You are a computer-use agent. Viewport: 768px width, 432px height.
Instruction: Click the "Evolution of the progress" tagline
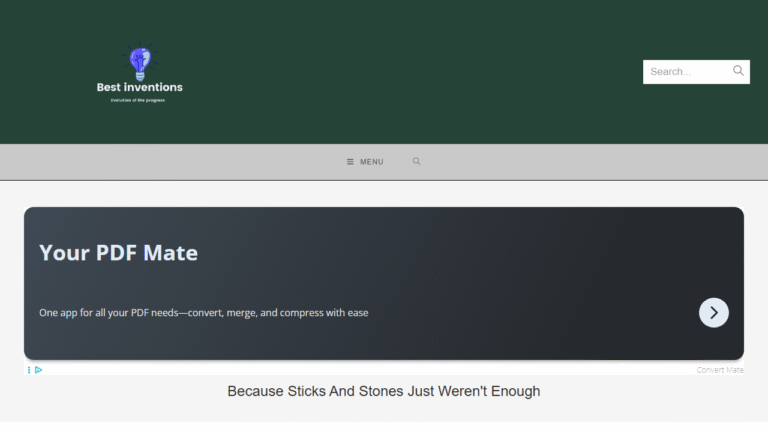click(140, 101)
